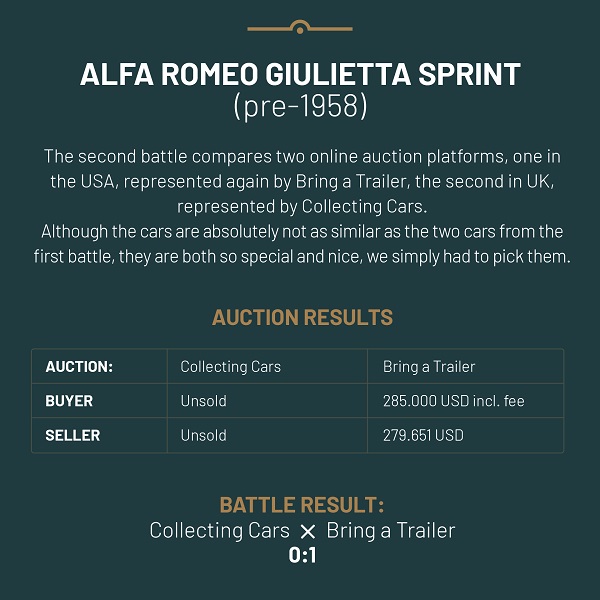Click the paragraph mentioning online auction platforms
The image size is (600, 600).
coord(302,181)
